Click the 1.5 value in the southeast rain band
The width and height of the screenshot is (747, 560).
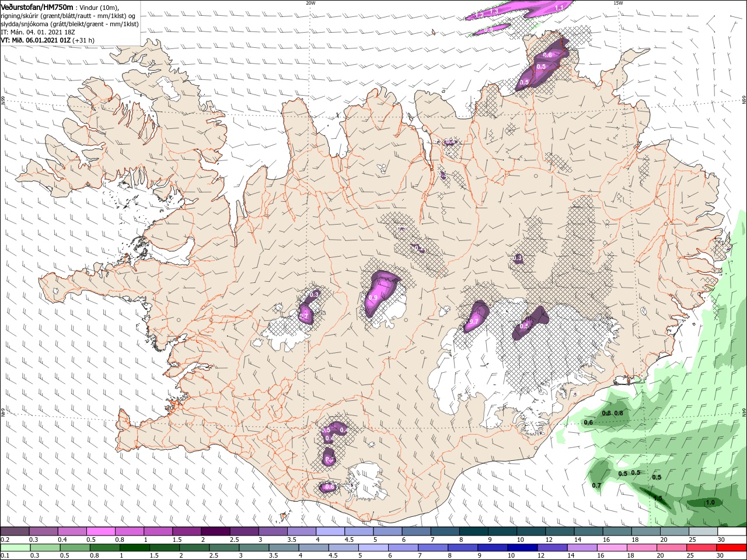(x=658, y=498)
